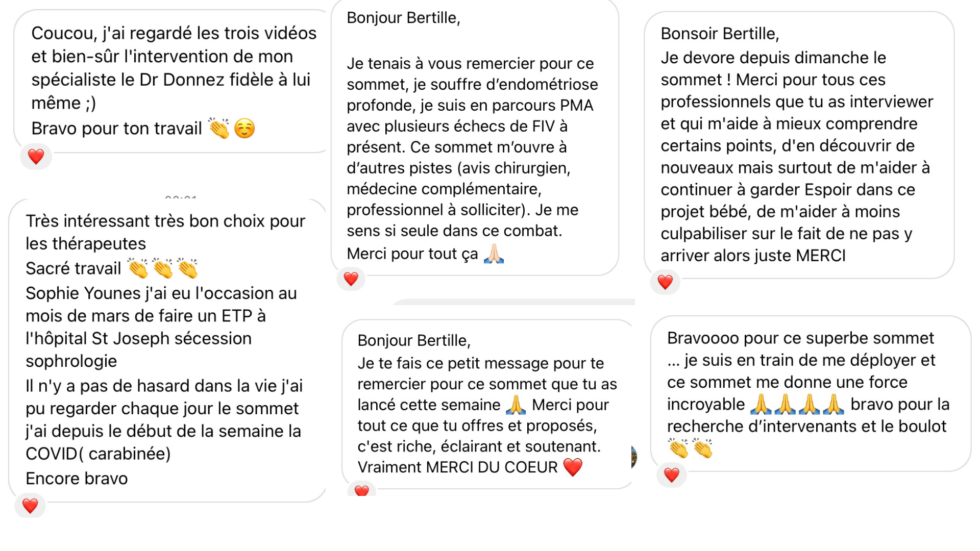980x551 pixels.
Task: Click heart reaction under the endométriose message
Action: tap(351, 279)
